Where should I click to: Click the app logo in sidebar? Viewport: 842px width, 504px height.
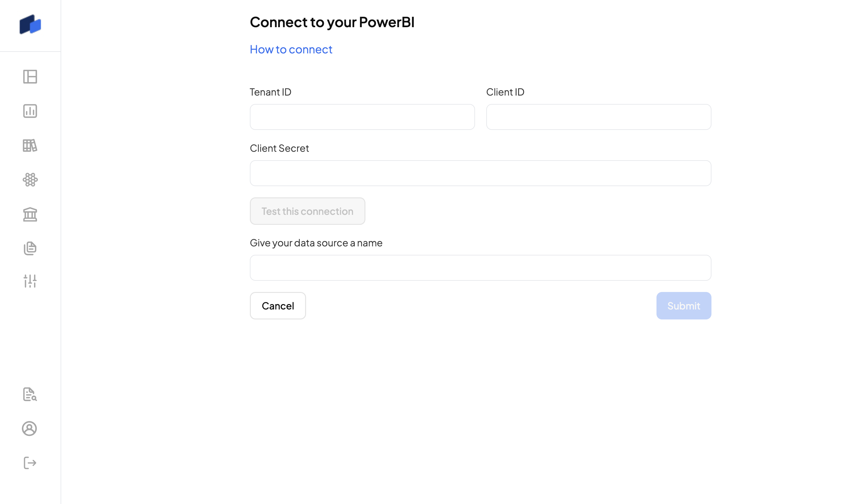click(30, 24)
